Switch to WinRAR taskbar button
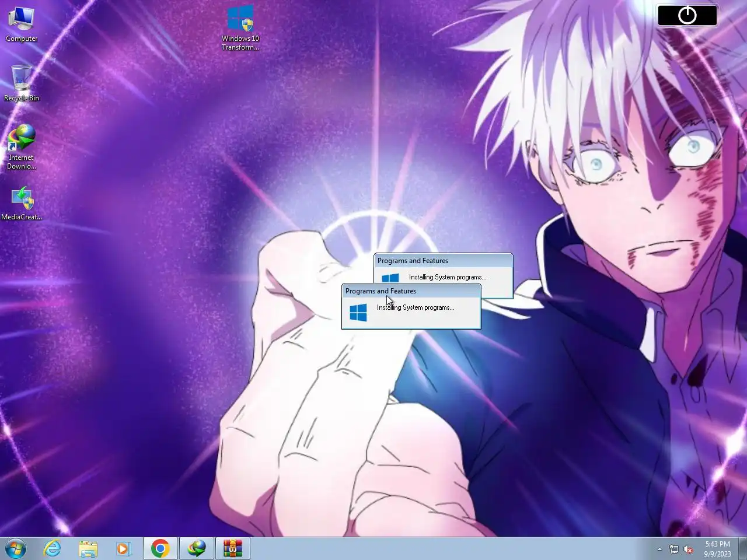 pyautogui.click(x=233, y=548)
